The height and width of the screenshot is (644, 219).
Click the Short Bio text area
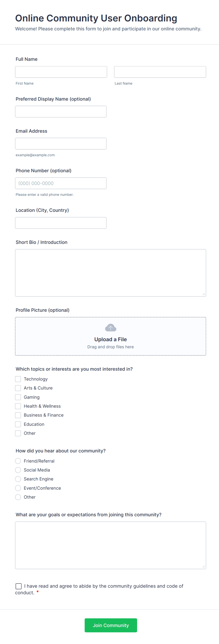tap(110, 273)
